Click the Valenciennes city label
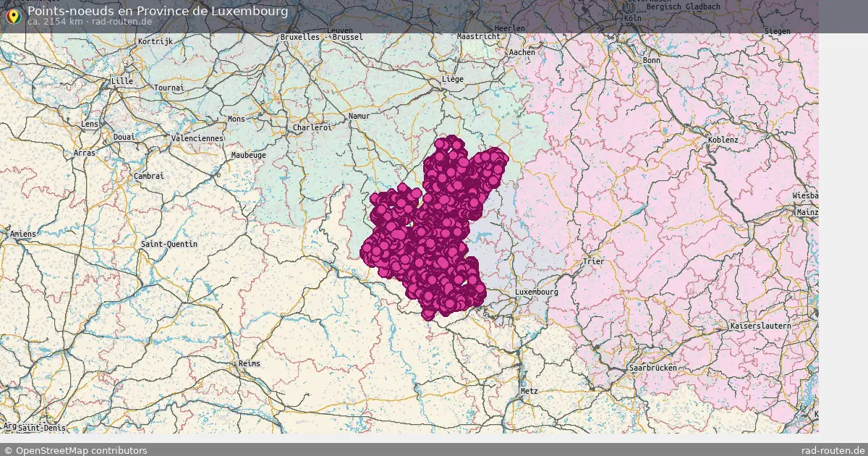 coord(196,138)
